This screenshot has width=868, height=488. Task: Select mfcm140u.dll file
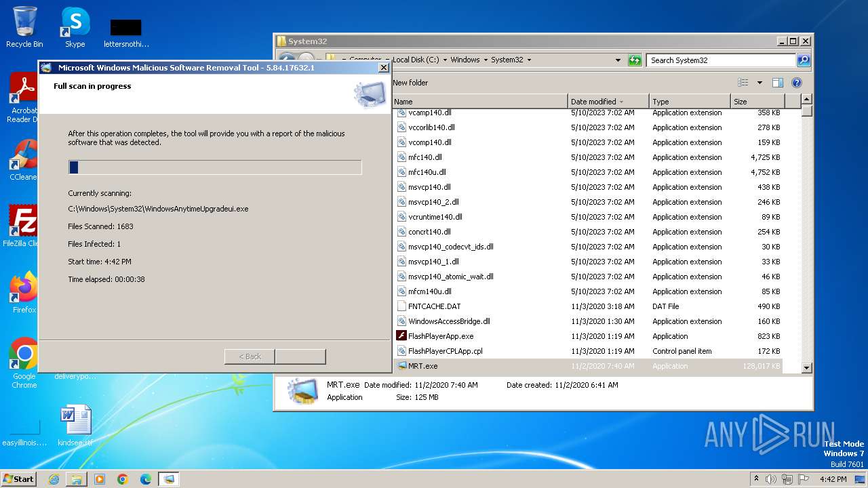click(x=589, y=291)
